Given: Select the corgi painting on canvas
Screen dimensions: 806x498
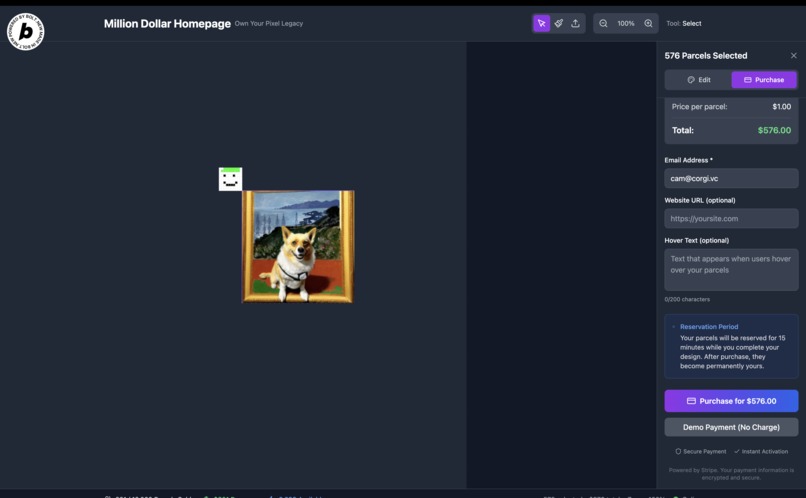Looking at the screenshot, I should coord(298,247).
